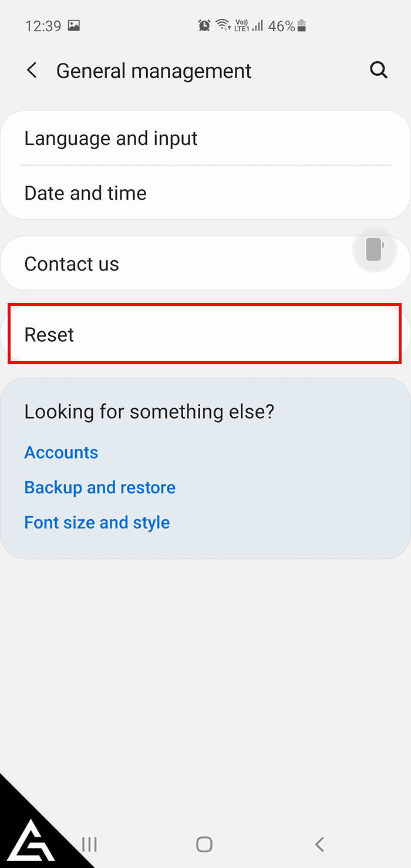The image size is (411, 868).
Task: Open Language and input settings
Action: coord(206,139)
